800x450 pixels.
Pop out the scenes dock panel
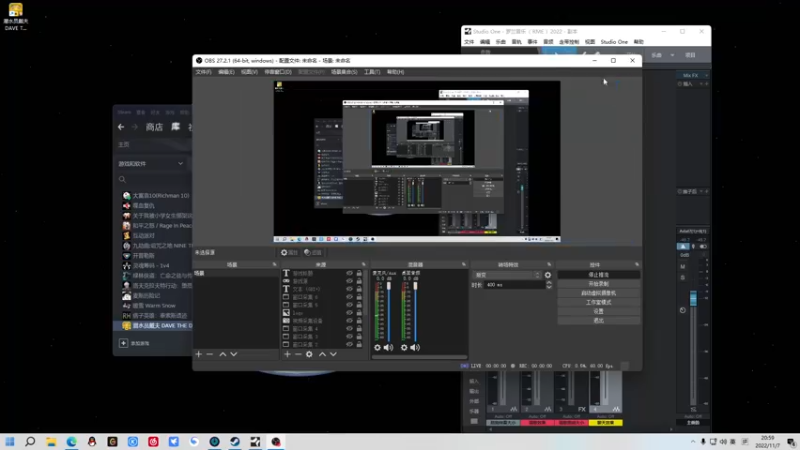[x=274, y=265]
